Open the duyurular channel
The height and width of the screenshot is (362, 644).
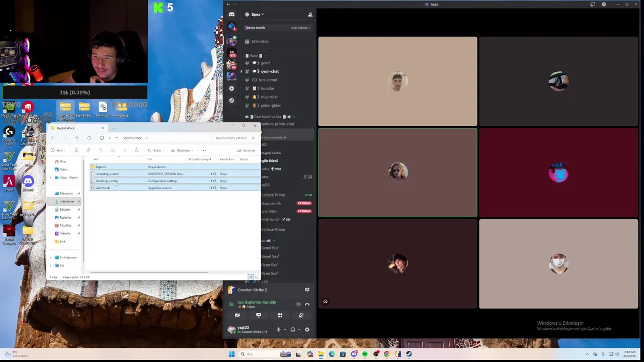point(269,97)
